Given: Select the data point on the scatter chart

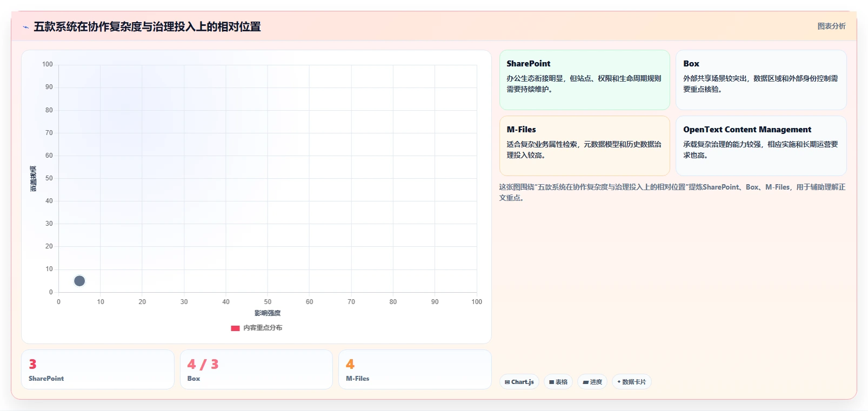Looking at the screenshot, I should pos(79,281).
